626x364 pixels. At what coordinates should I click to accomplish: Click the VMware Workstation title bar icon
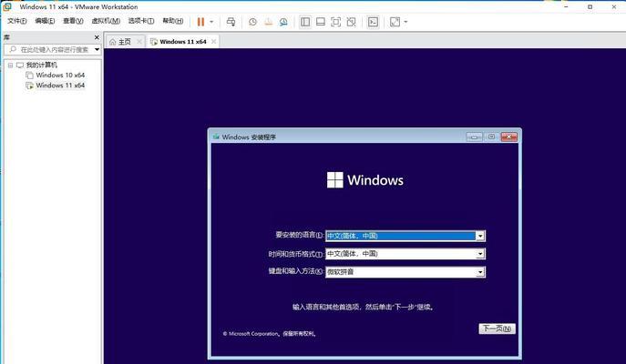click(x=7, y=6)
